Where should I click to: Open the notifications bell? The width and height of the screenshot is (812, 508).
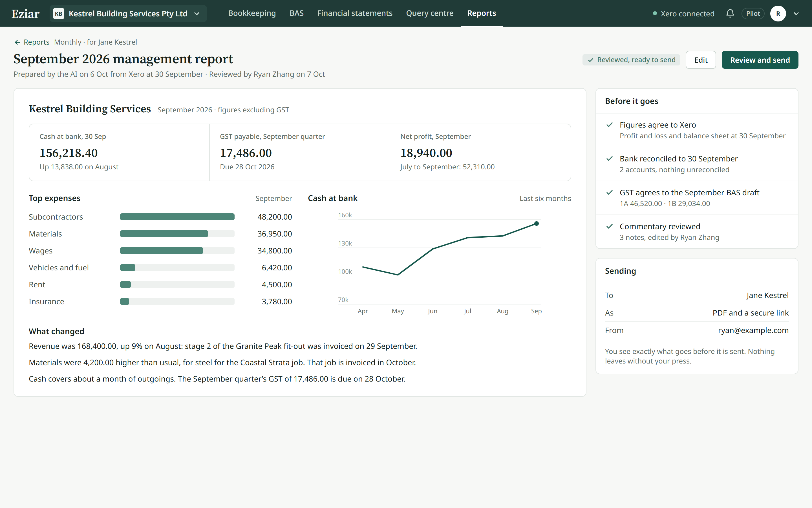point(730,14)
